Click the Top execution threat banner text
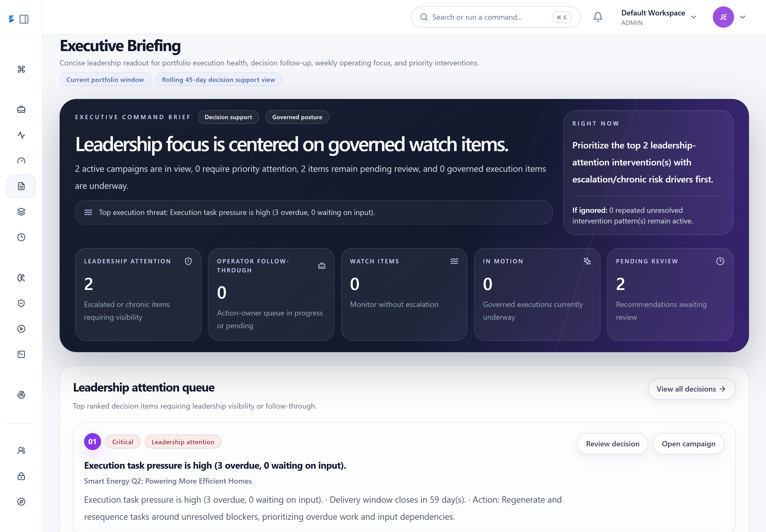The height and width of the screenshot is (532, 766). (x=237, y=212)
